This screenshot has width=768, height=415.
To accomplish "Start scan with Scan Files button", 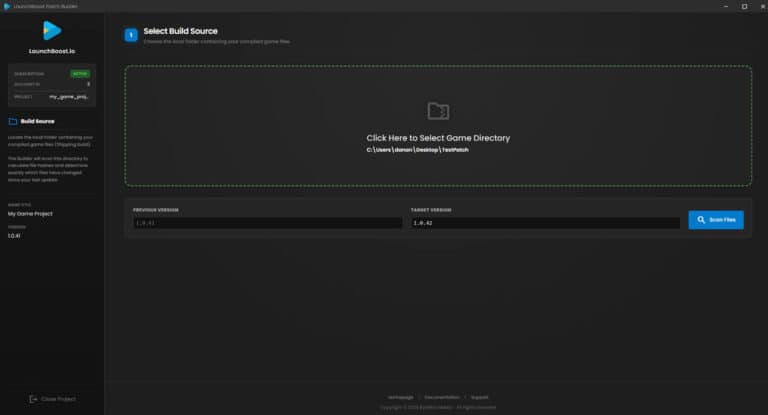I will click(x=716, y=220).
